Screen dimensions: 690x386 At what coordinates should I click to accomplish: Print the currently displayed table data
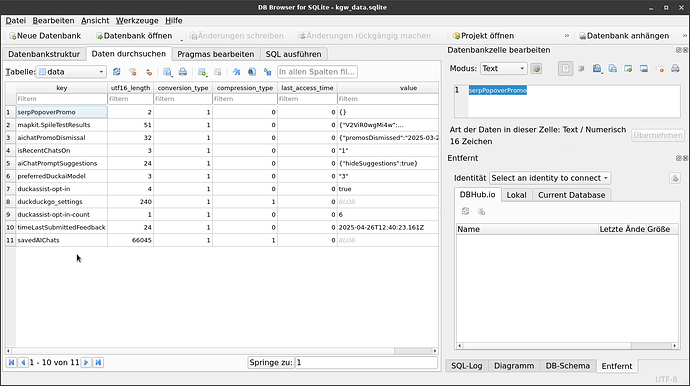tap(183, 72)
